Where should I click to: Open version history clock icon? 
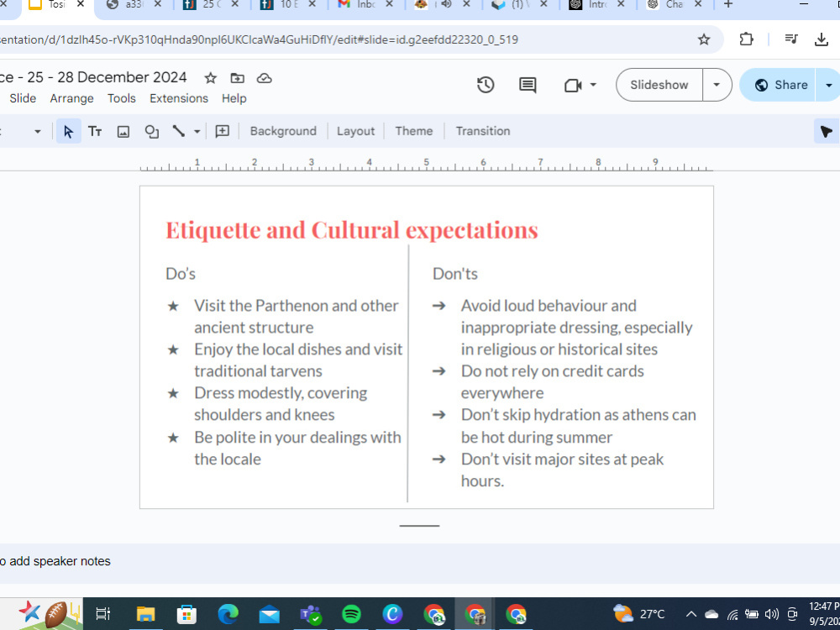(486, 85)
